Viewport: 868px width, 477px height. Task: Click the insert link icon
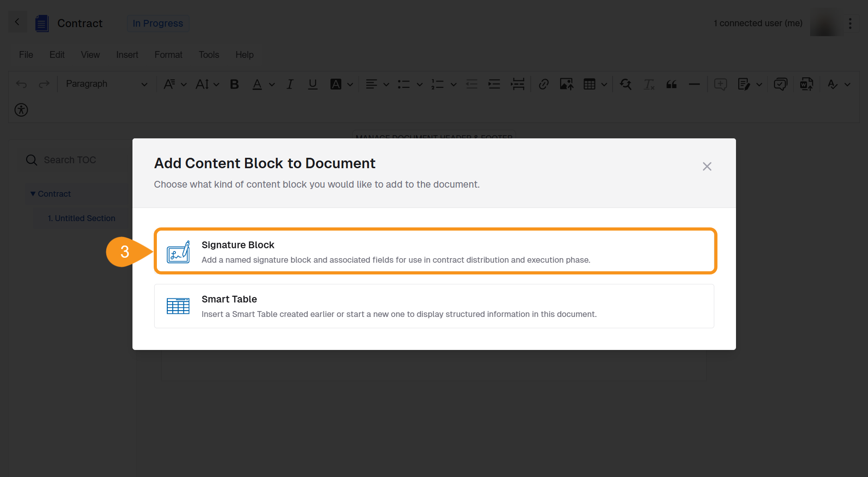click(543, 84)
